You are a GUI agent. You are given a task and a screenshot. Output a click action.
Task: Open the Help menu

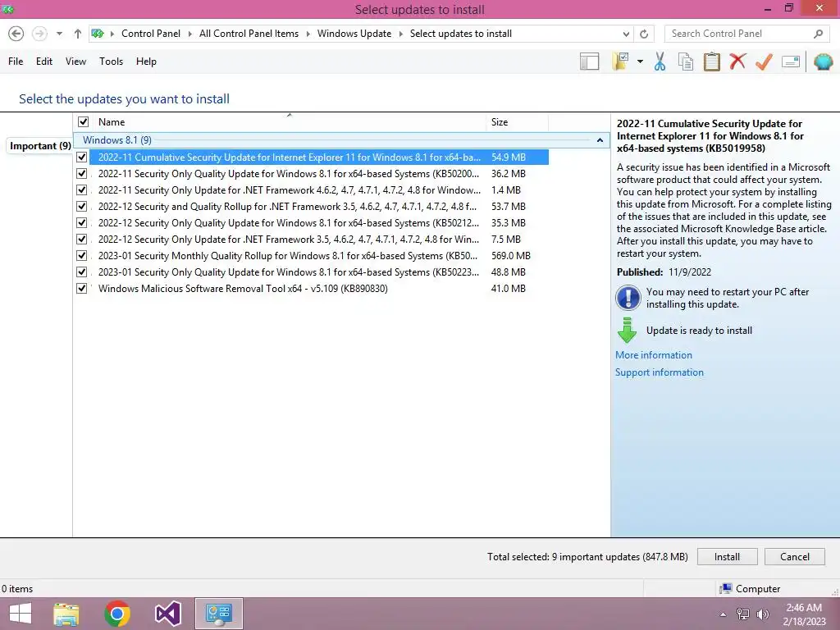tap(146, 62)
